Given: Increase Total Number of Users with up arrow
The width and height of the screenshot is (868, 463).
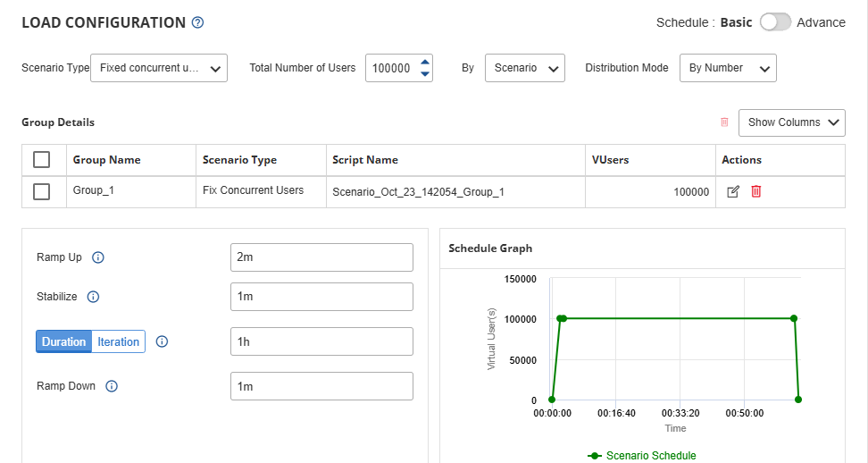Looking at the screenshot, I should click(425, 63).
